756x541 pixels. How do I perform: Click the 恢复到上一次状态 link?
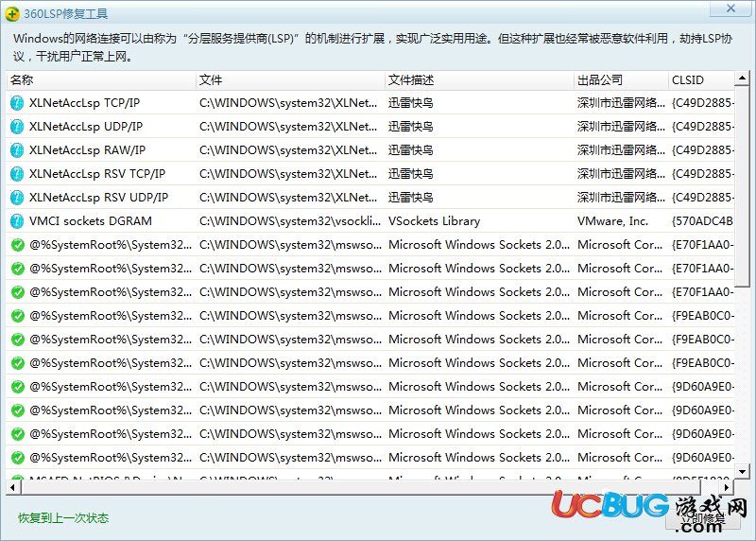(x=63, y=518)
